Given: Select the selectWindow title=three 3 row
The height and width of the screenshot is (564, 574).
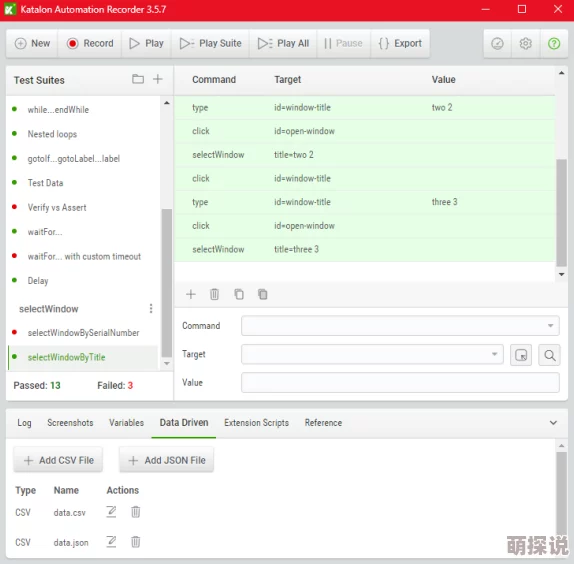Looking at the screenshot, I should [365, 249].
